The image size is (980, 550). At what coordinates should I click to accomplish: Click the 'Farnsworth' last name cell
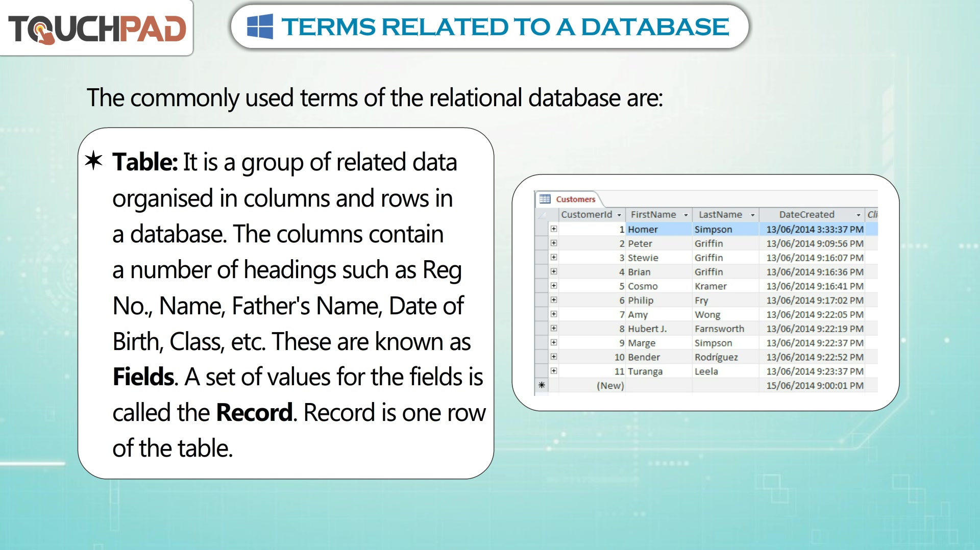tap(725, 329)
